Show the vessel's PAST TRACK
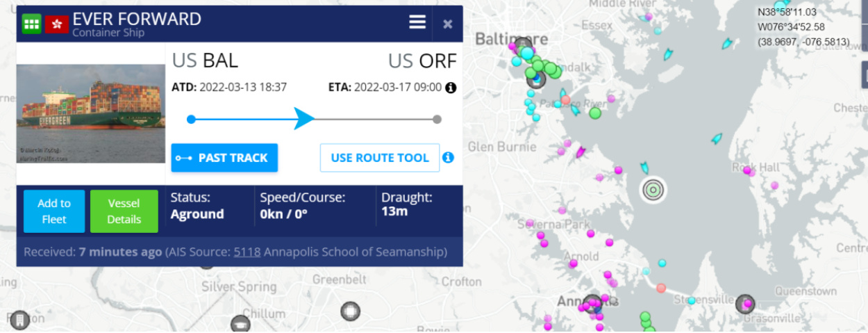 (x=224, y=158)
